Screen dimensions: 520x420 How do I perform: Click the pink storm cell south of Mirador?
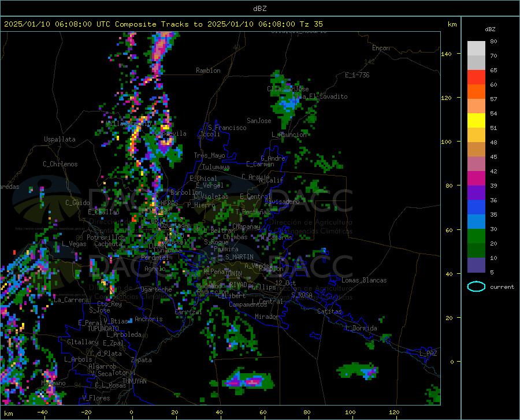point(252,381)
